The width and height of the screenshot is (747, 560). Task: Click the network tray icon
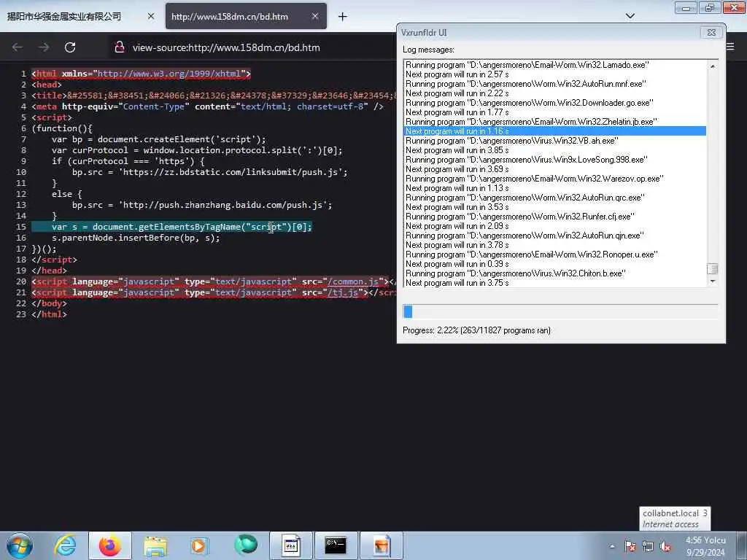click(648, 546)
